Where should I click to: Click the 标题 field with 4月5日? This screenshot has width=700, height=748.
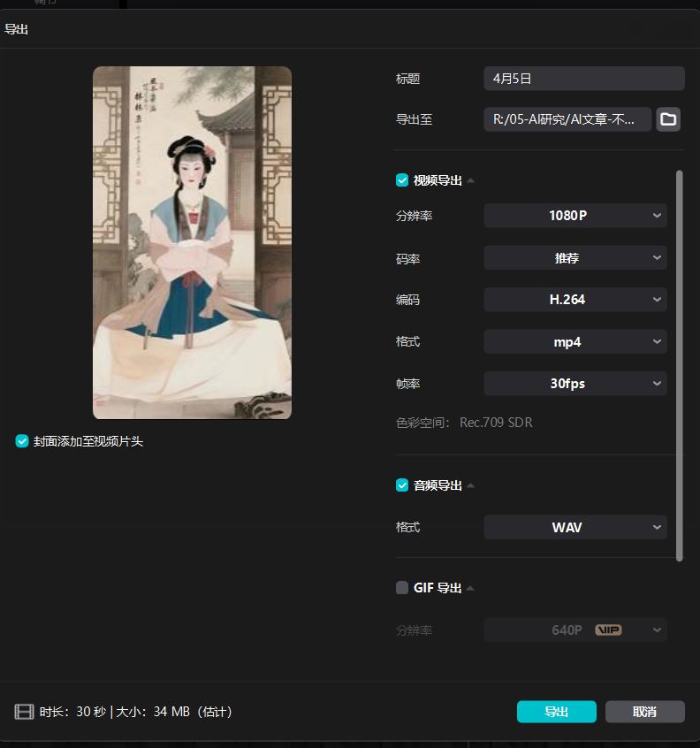(x=584, y=79)
